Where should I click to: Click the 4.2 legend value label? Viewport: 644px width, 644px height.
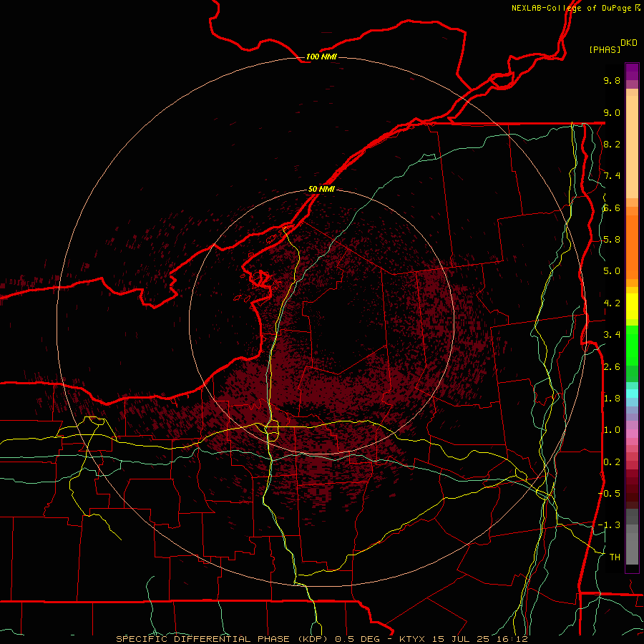pyautogui.click(x=612, y=303)
